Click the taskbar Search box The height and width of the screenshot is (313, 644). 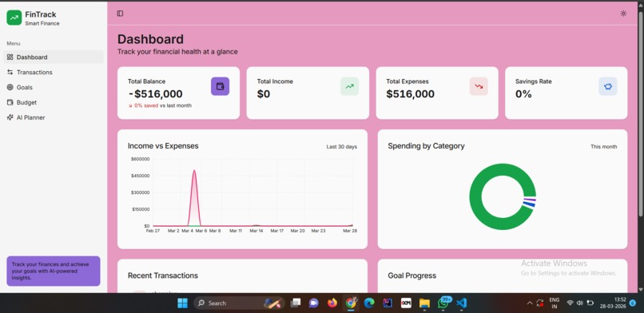[239, 303]
